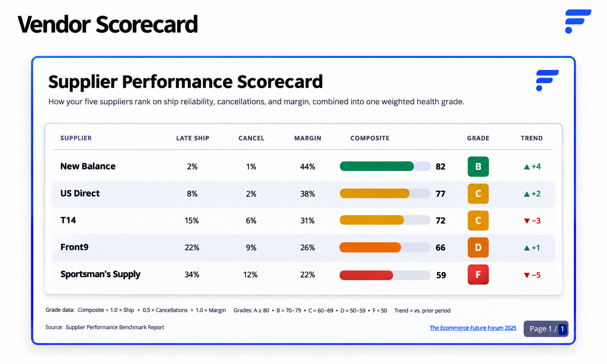Viewport: 607px width, 364px height.
Task: Click the green up trend arrow +4
Action: pyautogui.click(x=532, y=167)
